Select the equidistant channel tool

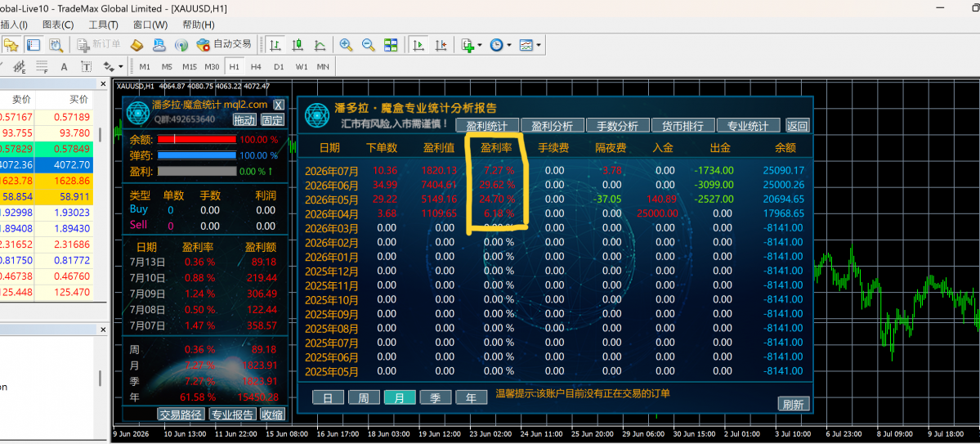point(20,66)
